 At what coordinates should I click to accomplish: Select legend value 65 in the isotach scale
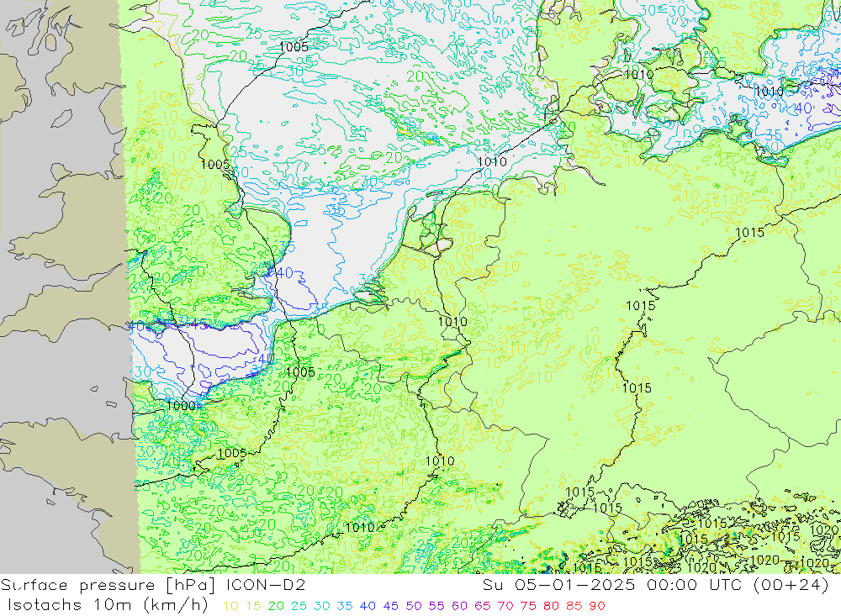coord(483,607)
